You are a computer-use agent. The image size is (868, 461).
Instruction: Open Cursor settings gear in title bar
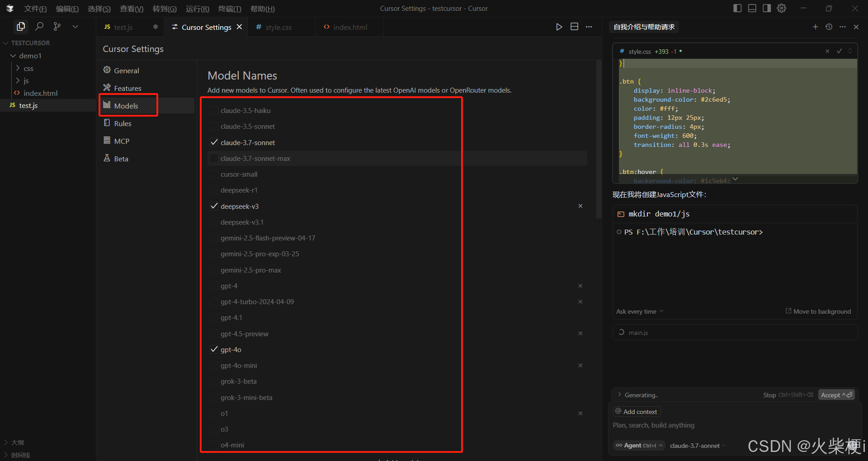tap(782, 8)
